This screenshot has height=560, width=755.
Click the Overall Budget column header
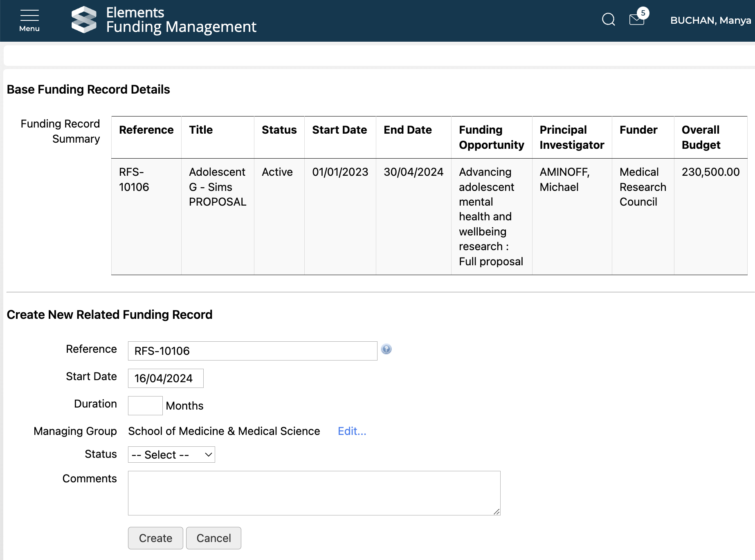(701, 137)
